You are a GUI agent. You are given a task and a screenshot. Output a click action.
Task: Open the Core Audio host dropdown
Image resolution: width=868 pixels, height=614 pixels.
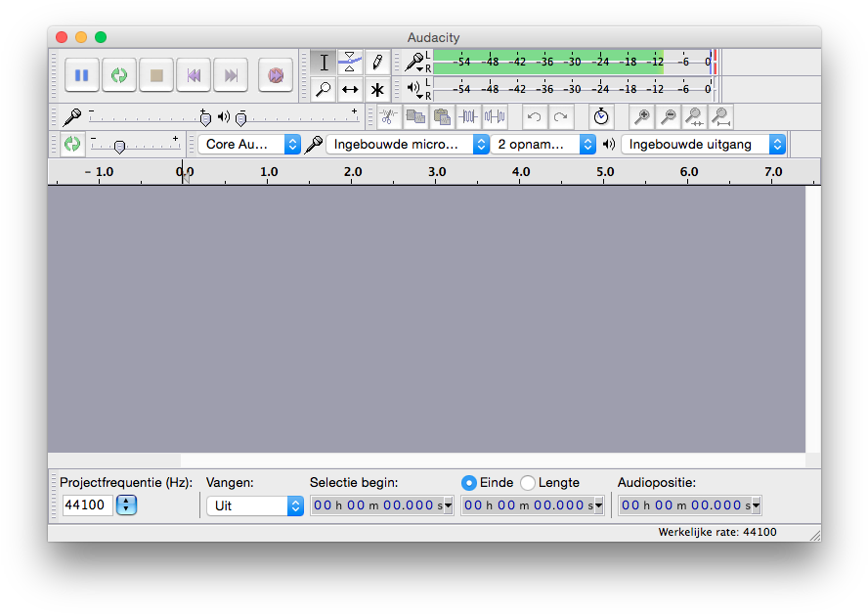pyautogui.click(x=249, y=143)
